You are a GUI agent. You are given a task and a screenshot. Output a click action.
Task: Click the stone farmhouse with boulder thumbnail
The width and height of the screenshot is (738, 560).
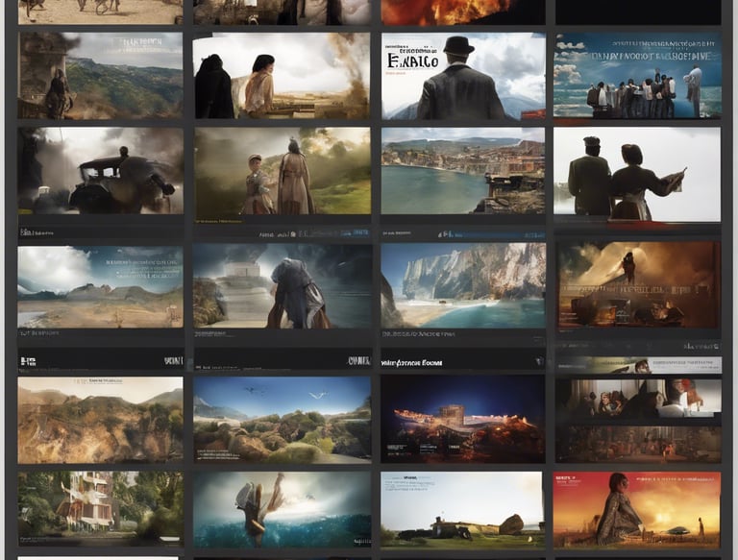(462, 510)
